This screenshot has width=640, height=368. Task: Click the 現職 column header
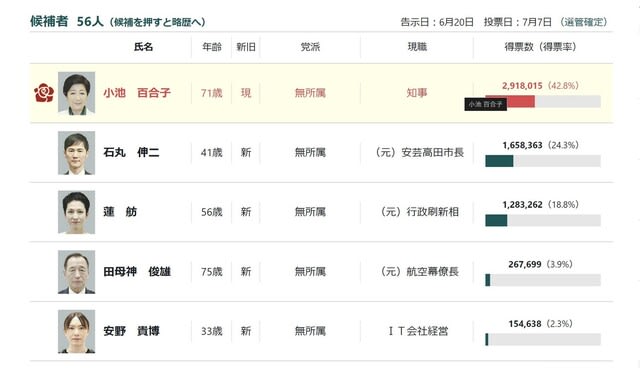coord(417,47)
